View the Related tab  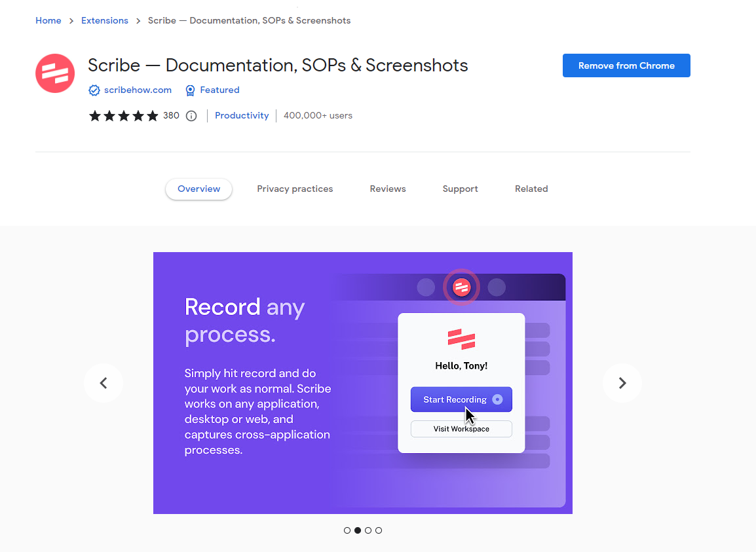pos(531,189)
